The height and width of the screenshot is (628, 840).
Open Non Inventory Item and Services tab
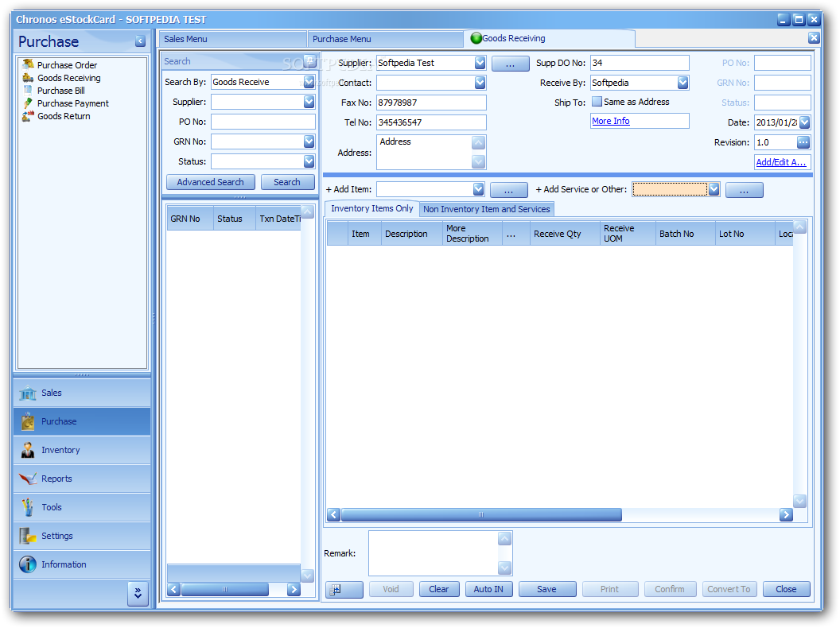tap(487, 209)
